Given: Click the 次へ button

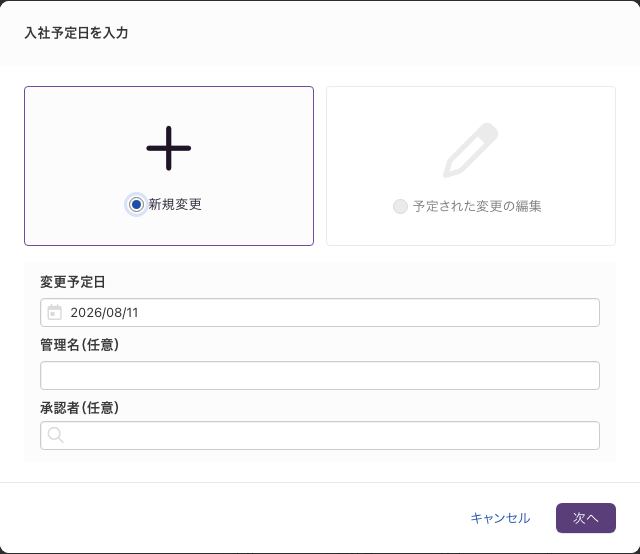Looking at the screenshot, I should pyautogui.click(x=586, y=518).
